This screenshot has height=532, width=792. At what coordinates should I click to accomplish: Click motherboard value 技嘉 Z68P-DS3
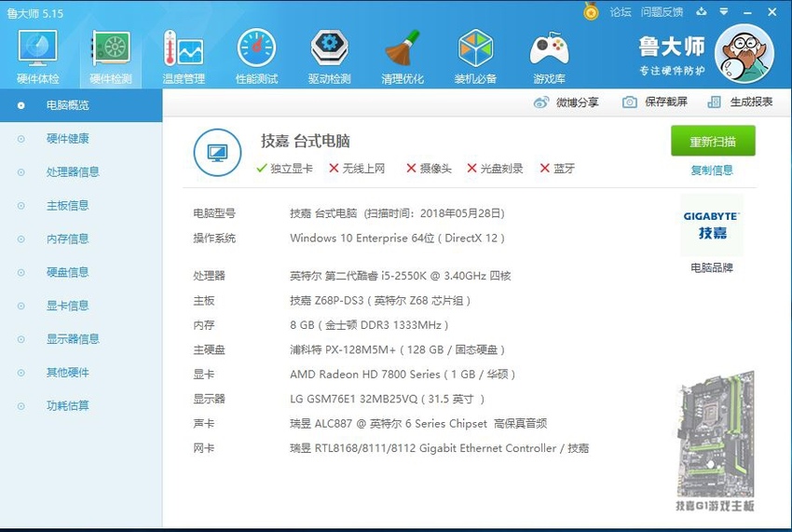click(380, 301)
